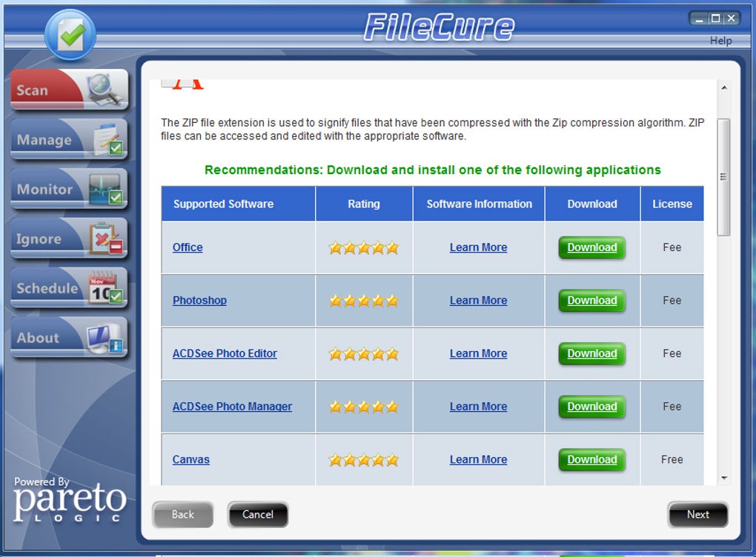Click the Office software link
The image size is (756, 557).
(188, 247)
